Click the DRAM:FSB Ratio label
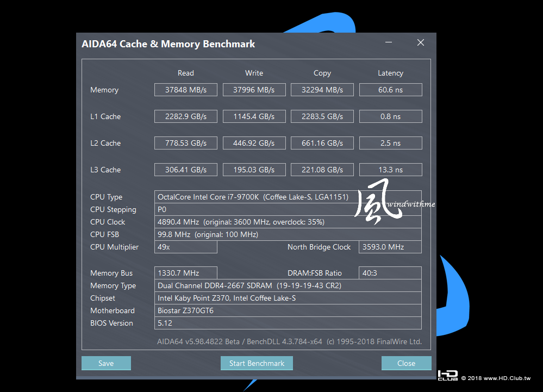This screenshot has height=392, width=543. click(315, 273)
